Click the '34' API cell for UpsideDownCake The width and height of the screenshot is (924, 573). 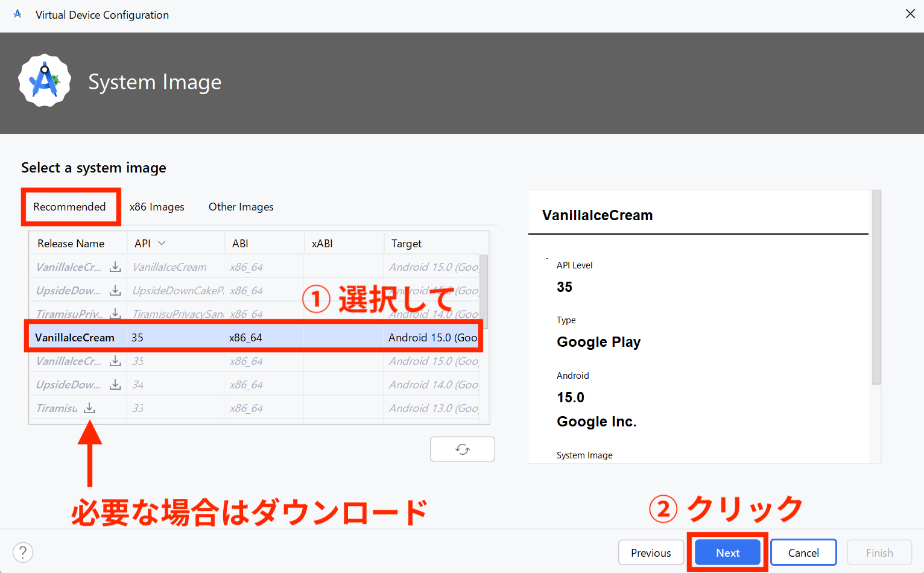tap(138, 385)
